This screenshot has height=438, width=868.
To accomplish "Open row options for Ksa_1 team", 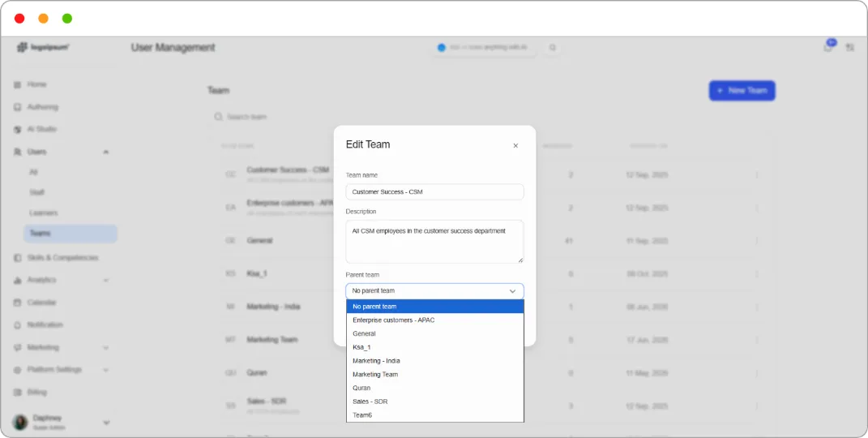I will [757, 274].
